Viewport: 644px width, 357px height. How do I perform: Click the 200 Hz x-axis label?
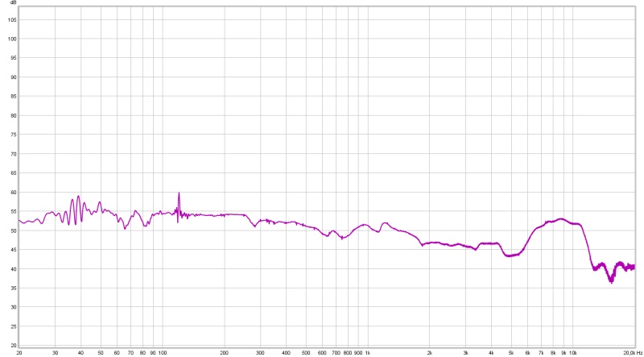224,353
